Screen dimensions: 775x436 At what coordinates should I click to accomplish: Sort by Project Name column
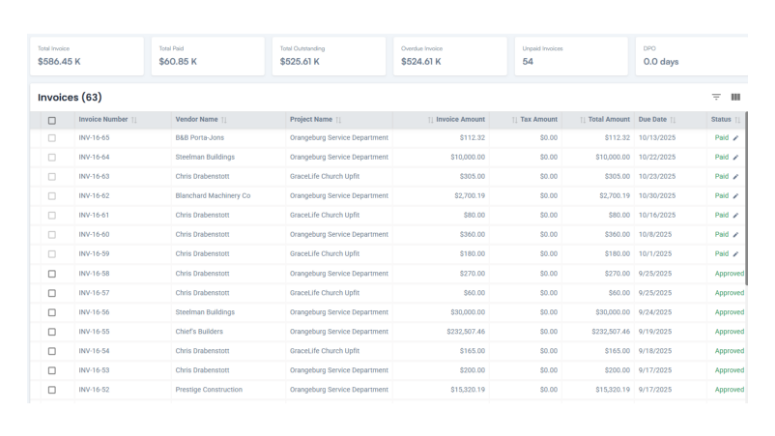[x=338, y=120]
